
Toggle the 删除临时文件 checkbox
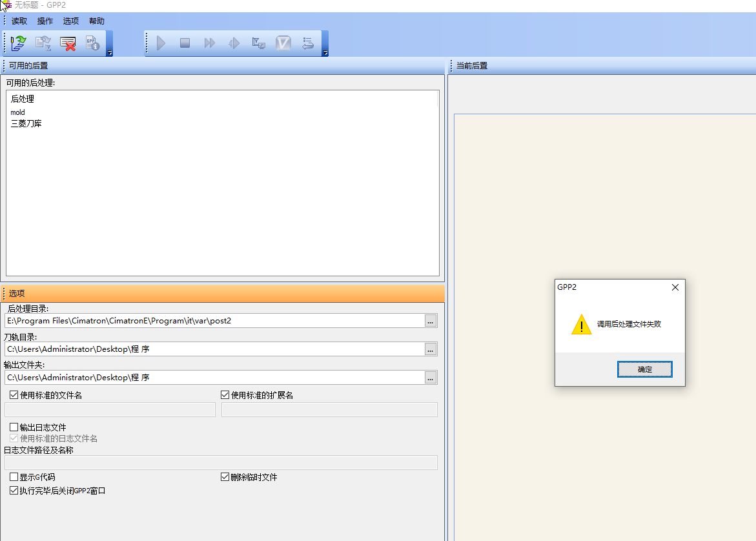(x=225, y=477)
